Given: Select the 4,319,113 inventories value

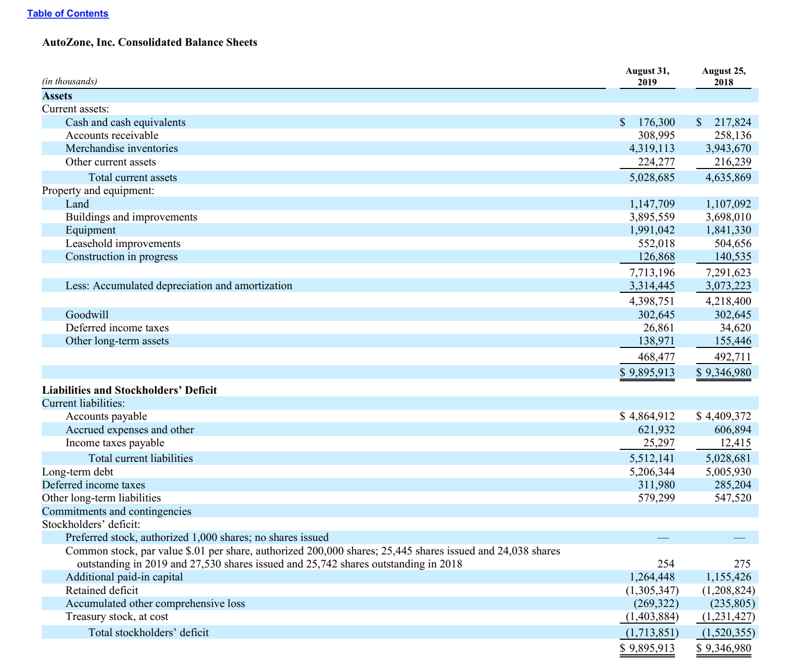Looking at the screenshot, I should (x=652, y=148).
